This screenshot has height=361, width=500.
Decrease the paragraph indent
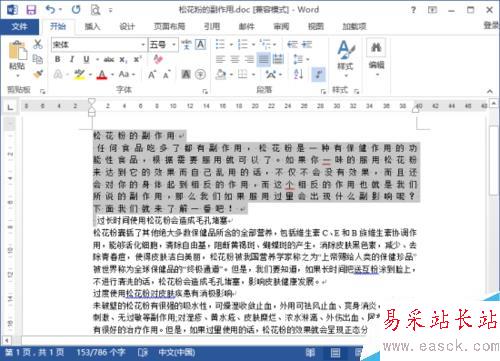point(292,44)
